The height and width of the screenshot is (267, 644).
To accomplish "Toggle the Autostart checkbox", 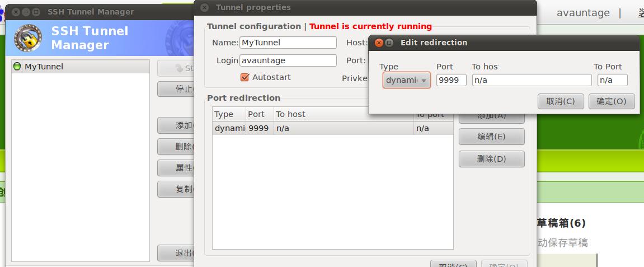I will 245,77.
